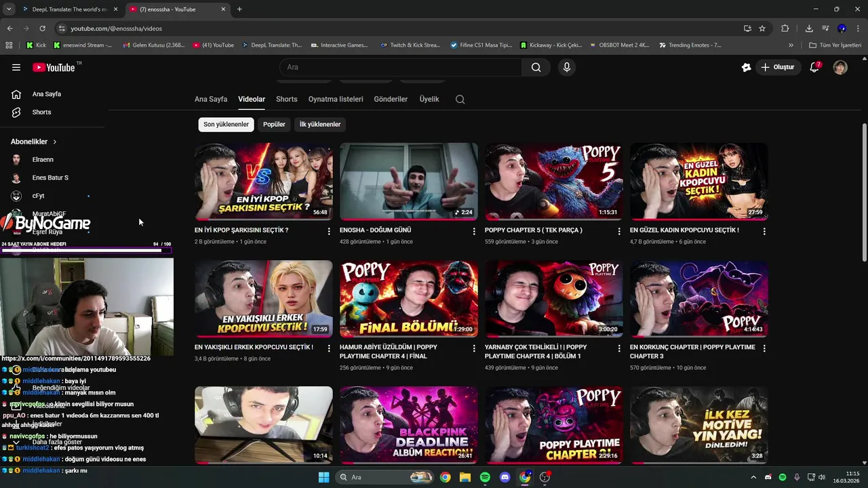The image size is (868, 488).
Task: Open the Gelen Kutusu bookmark
Action: tap(153, 45)
